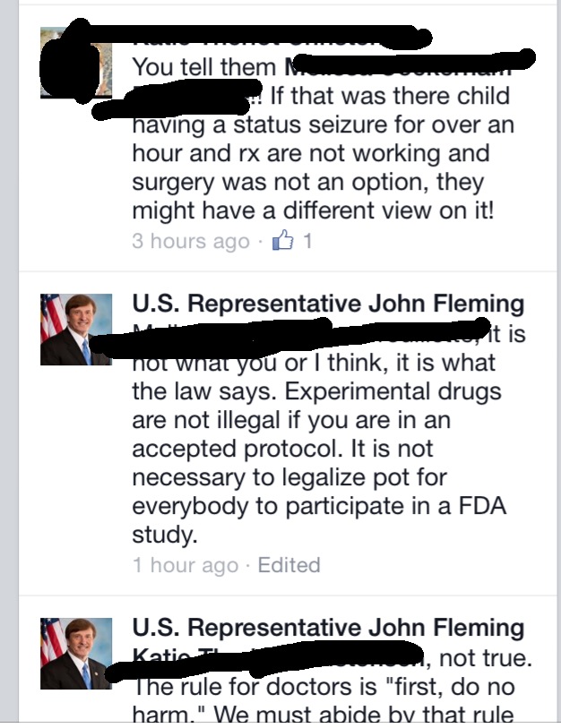Screen dimensions: 561x728
Task: Open the John Fleming name on the middle comment
Action: click(328, 304)
